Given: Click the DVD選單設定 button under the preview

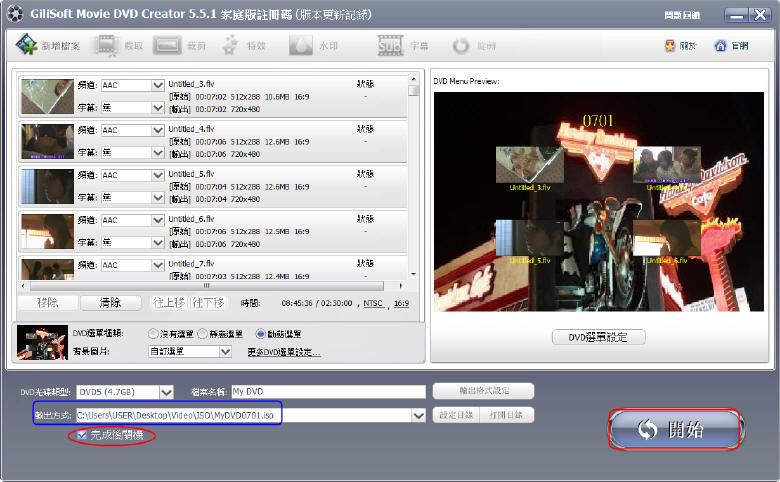Looking at the screenshot, I should point(599,337).
